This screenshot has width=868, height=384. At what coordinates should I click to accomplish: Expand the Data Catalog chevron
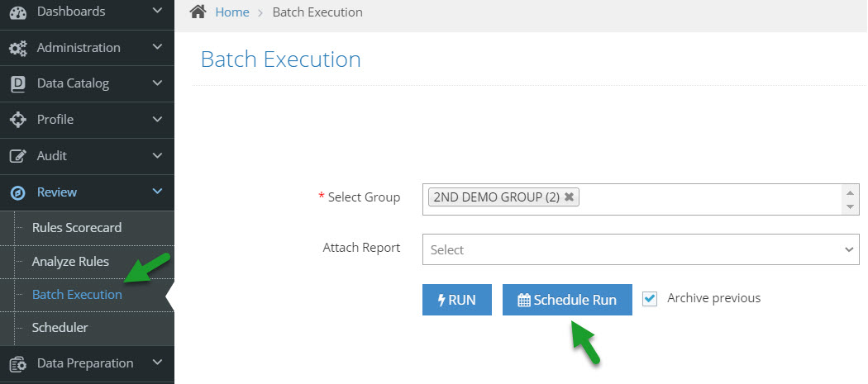point(157,83)
